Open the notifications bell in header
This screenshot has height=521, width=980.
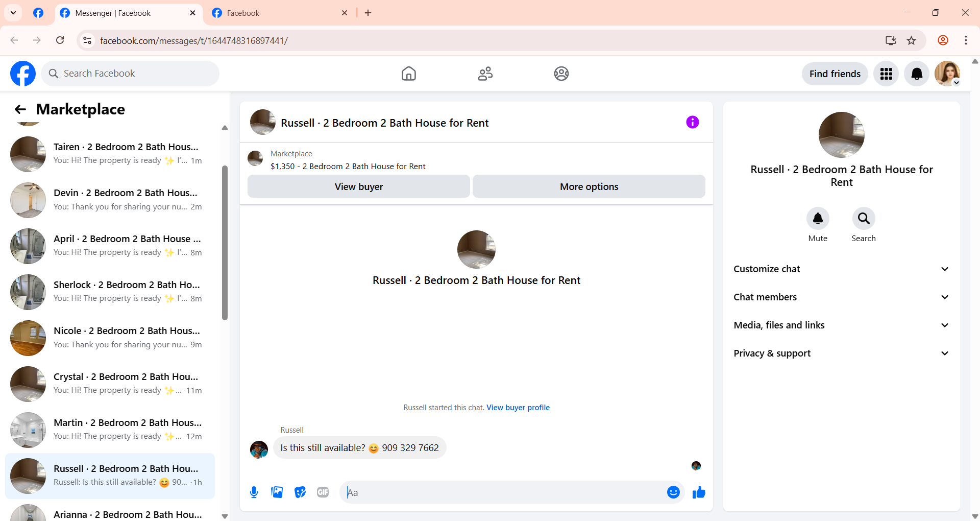pos(917,74)
